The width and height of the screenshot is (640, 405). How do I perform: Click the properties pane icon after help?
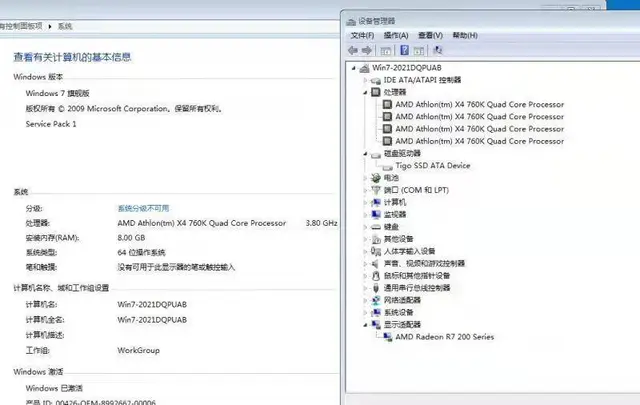coord(418,51)
